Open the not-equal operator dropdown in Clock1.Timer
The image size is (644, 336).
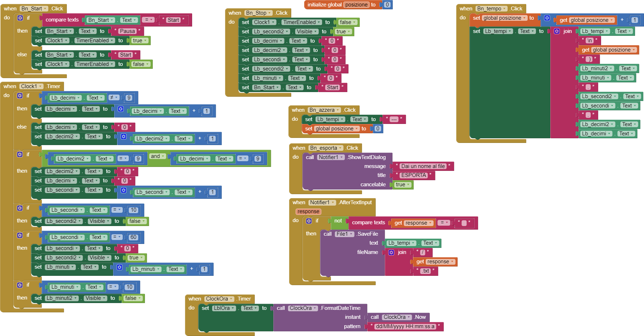click(x=114, y=98)
